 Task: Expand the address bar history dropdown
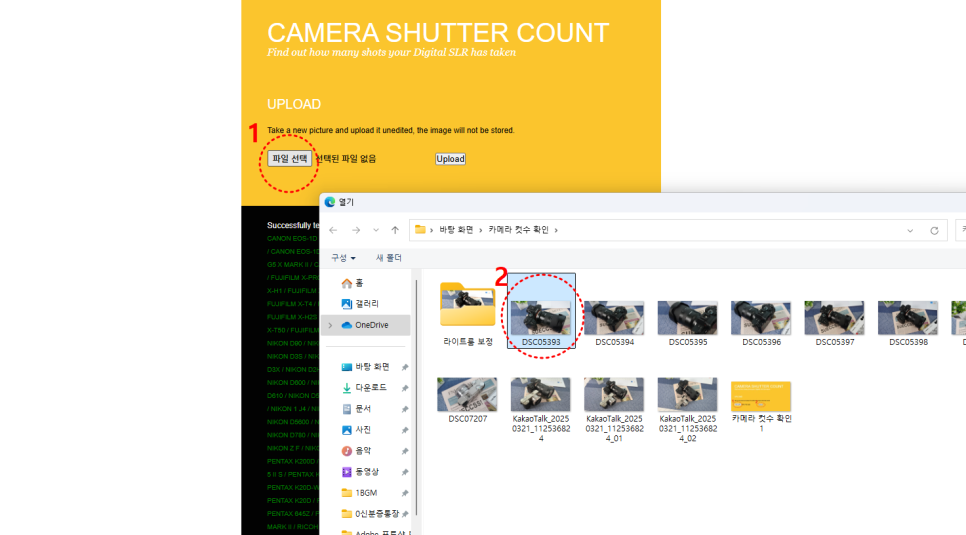tap(910, 230)
